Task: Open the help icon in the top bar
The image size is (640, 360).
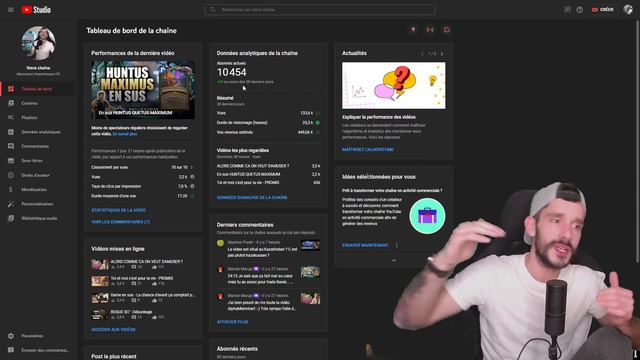Action: pyautogui.click(x=580, y=9)
